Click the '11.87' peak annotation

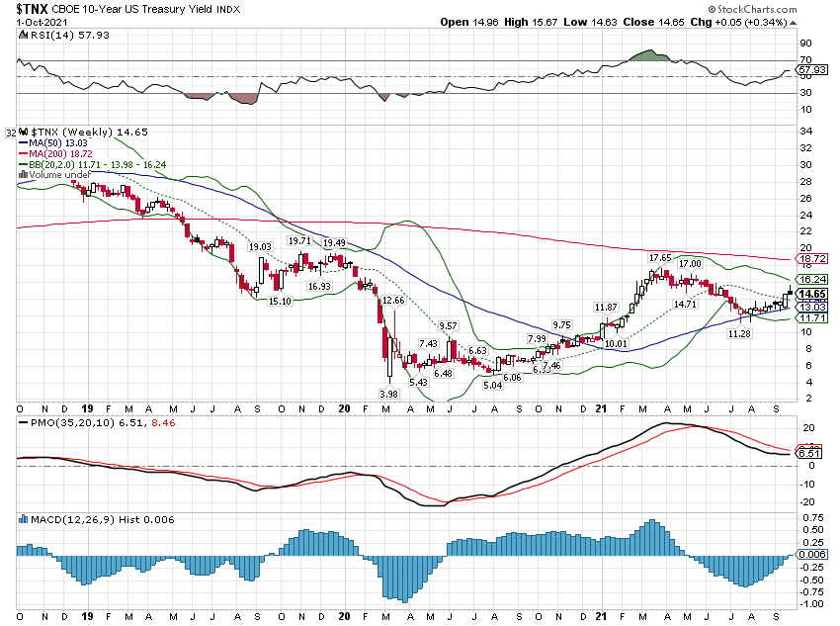coord(606,308)
